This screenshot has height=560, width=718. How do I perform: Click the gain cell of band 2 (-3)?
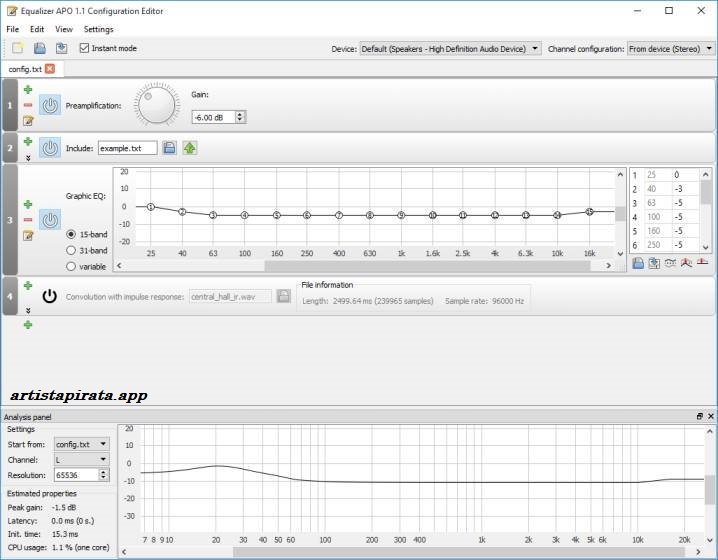[684, 189]
